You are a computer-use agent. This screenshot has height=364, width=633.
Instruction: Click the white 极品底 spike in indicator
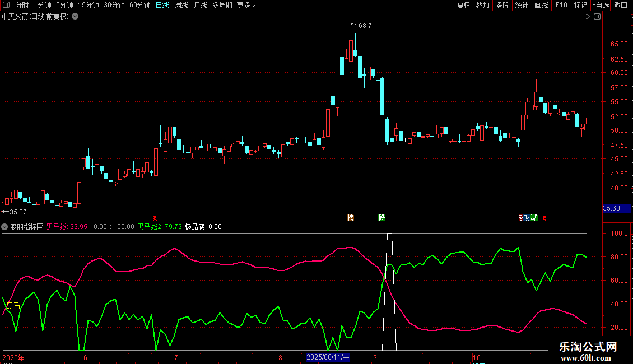(389, 291)
